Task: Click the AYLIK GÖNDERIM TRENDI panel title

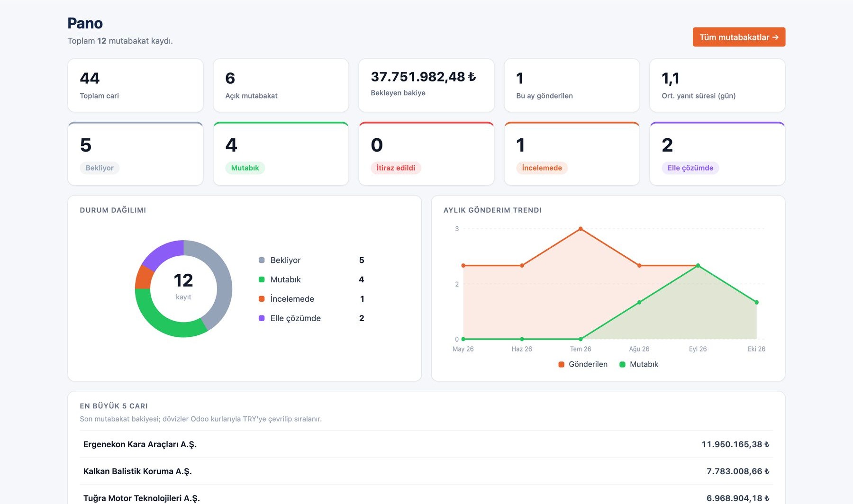Action: point(492,210)
